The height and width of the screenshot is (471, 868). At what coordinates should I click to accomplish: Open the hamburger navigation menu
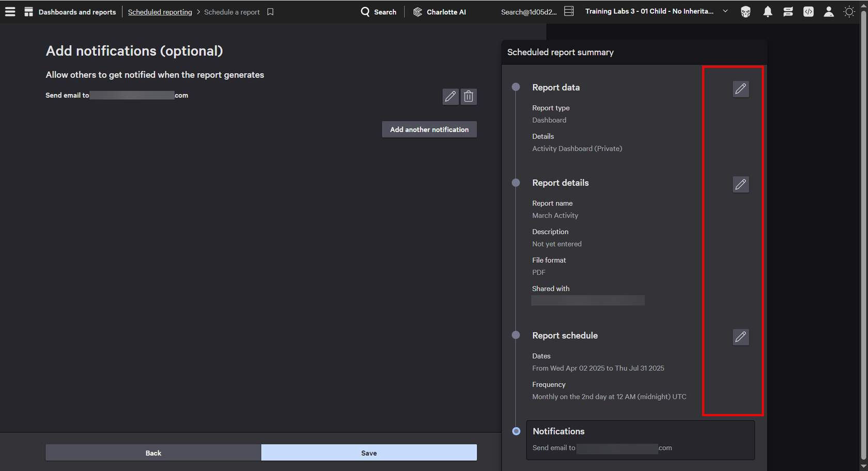coord(10,11)
